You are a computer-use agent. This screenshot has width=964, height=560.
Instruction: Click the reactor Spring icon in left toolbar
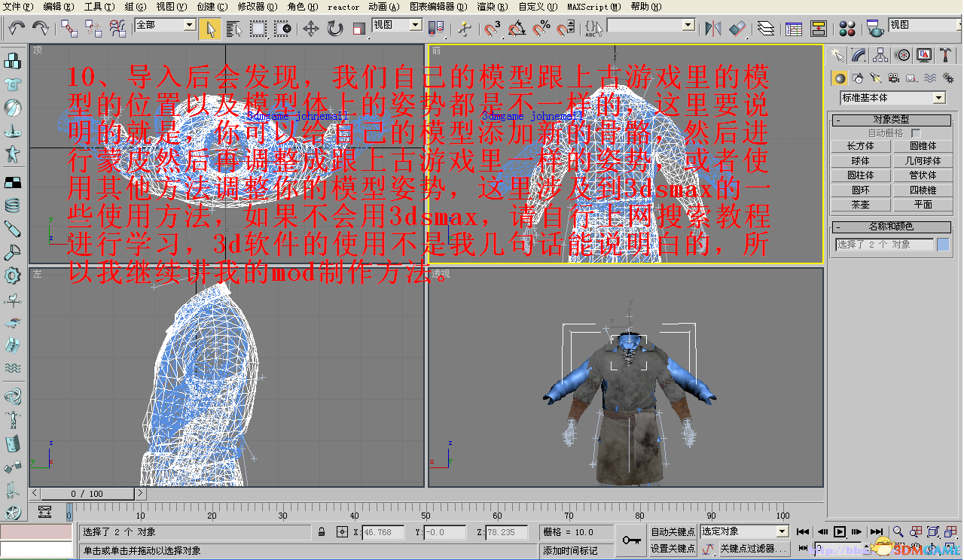tap(12, 205)
